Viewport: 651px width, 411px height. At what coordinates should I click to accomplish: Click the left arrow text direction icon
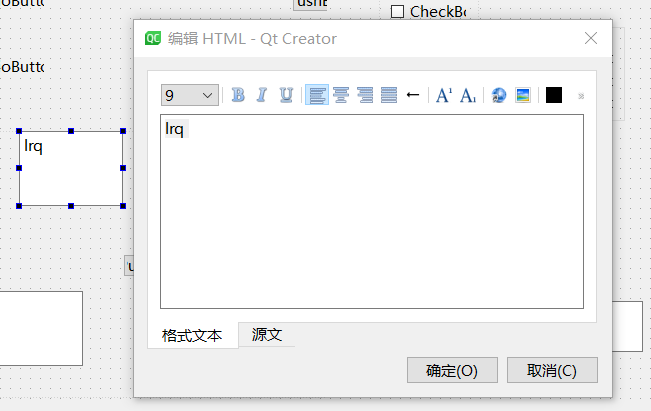point(413,95)
